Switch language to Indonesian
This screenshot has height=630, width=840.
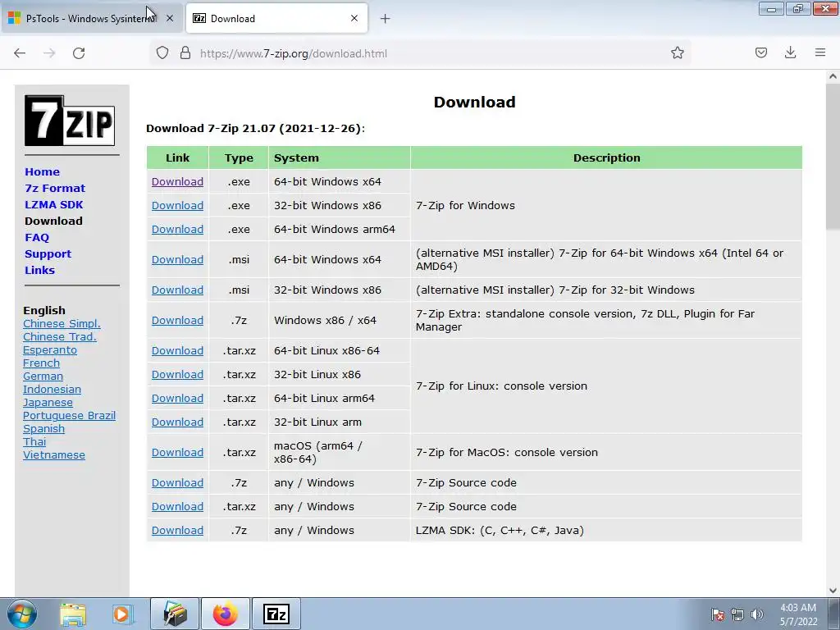52,390
